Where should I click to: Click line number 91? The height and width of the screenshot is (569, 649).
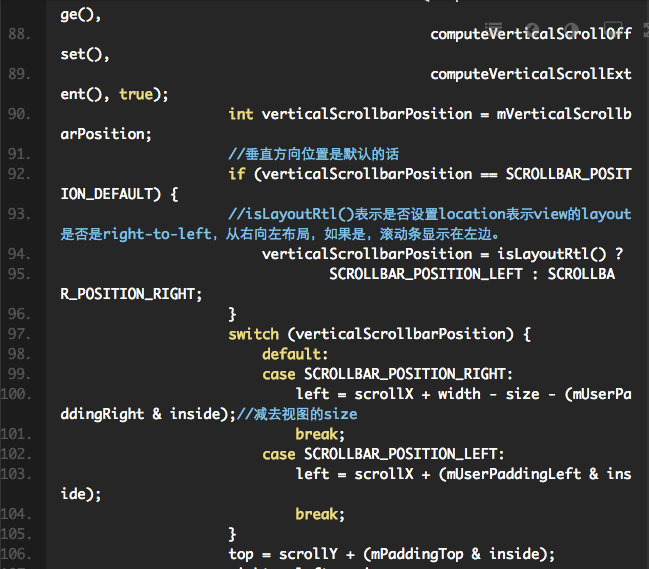click(x=19, y=154)
